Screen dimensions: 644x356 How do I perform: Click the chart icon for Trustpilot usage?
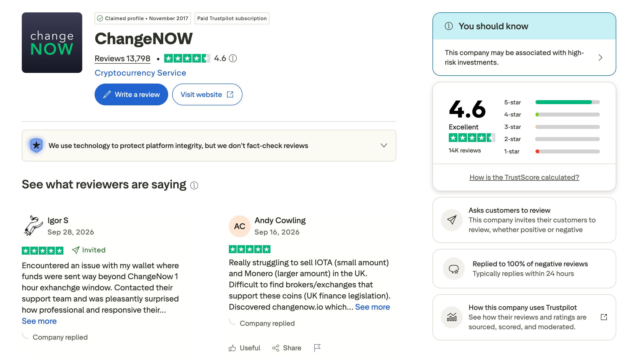pos(452,317)
